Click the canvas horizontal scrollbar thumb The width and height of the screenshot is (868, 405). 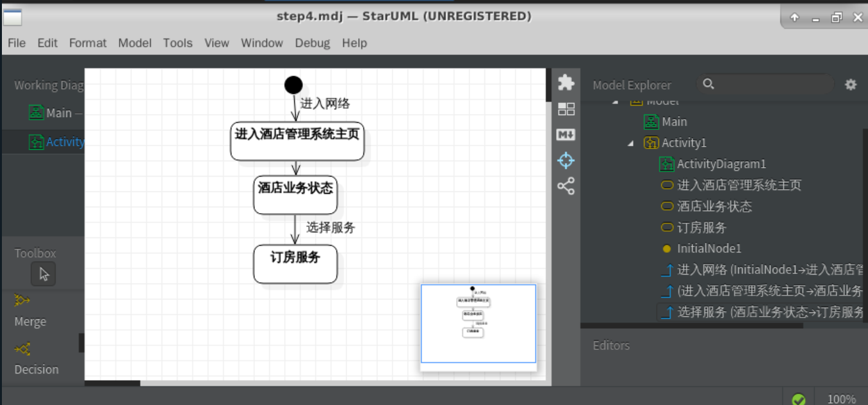(x=112, y=383)
